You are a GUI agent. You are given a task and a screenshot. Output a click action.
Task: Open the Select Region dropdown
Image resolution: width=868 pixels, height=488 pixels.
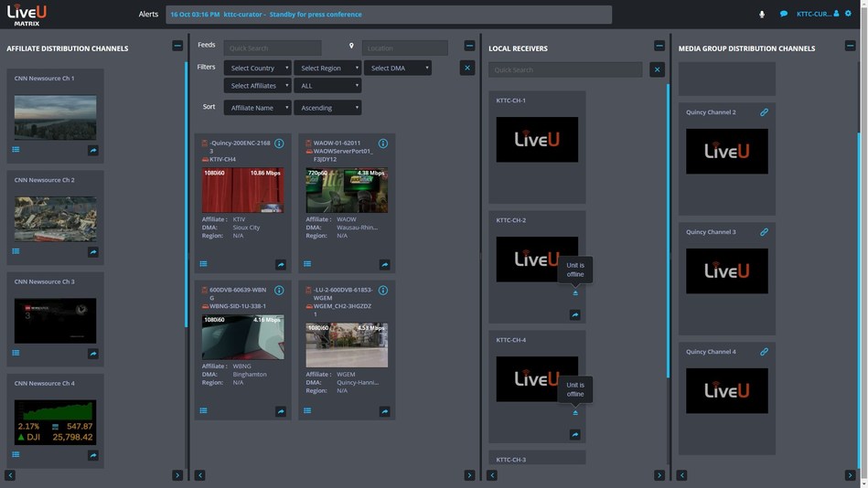(327, 68)
